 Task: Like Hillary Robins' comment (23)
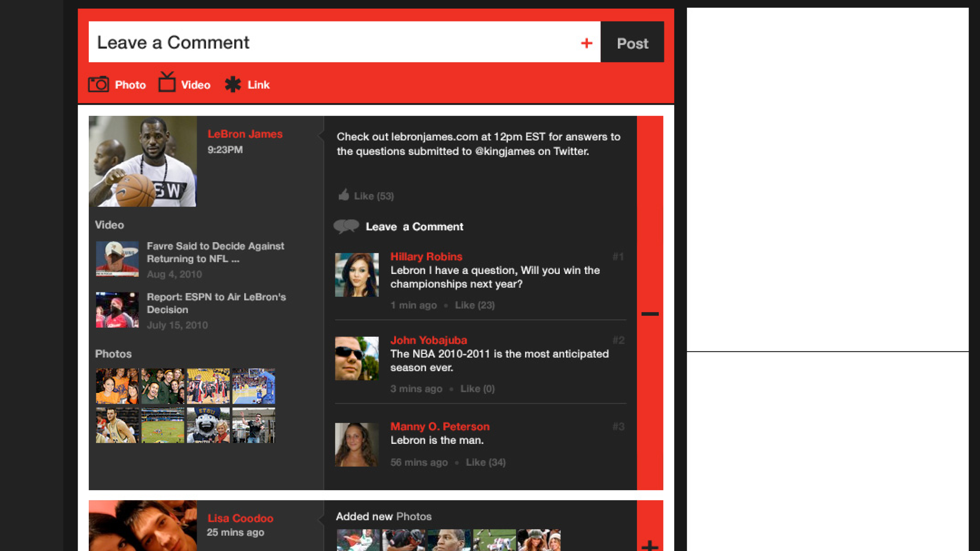coord(475,305)
